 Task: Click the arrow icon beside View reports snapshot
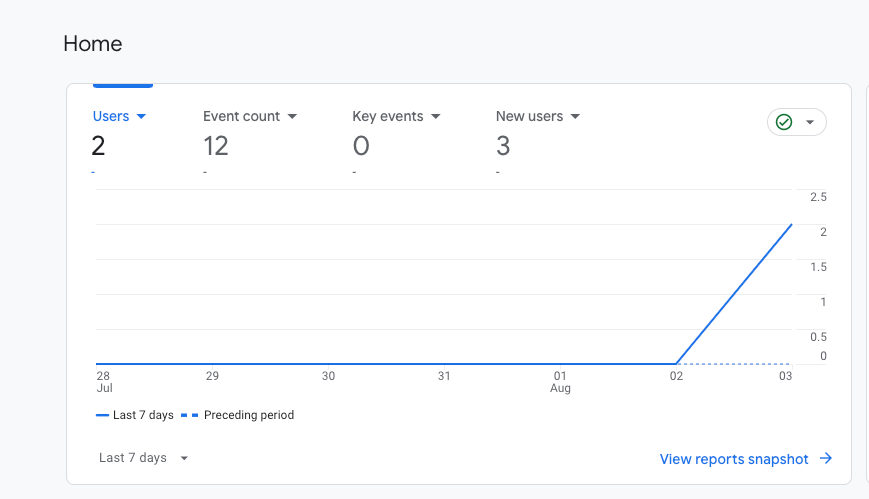pos(826,459)
